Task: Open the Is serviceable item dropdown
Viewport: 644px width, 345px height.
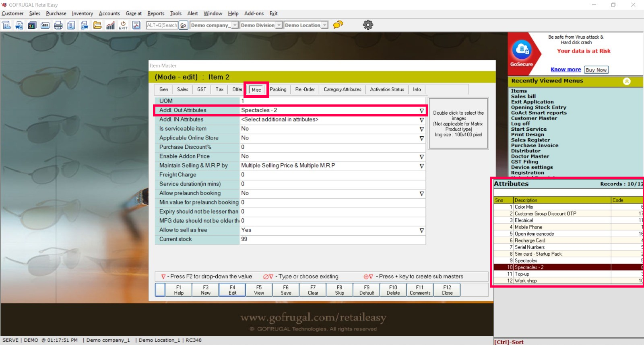Action: [421, 129]
